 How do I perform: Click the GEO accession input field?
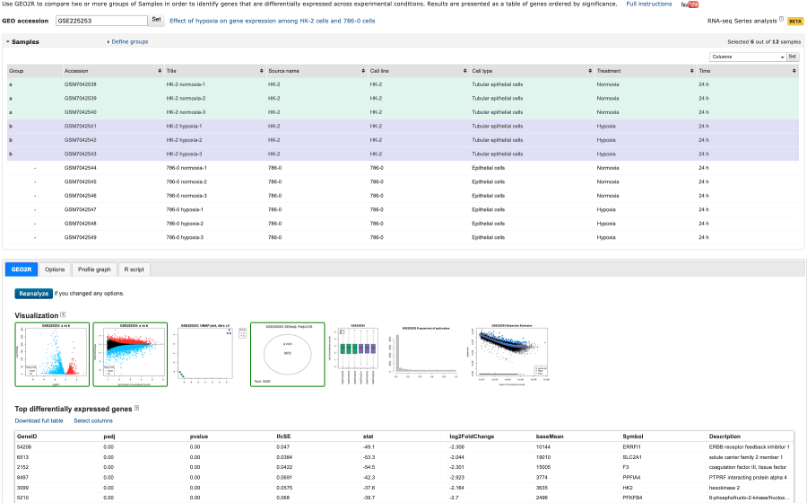pos(102,21)
